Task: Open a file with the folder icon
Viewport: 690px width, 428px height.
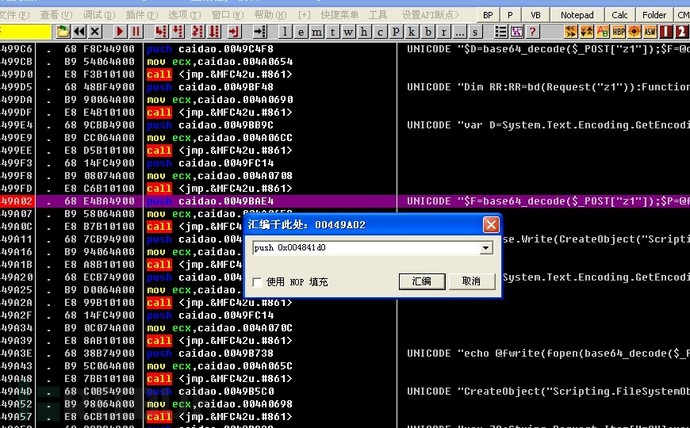Action: (x=63, y=32)
